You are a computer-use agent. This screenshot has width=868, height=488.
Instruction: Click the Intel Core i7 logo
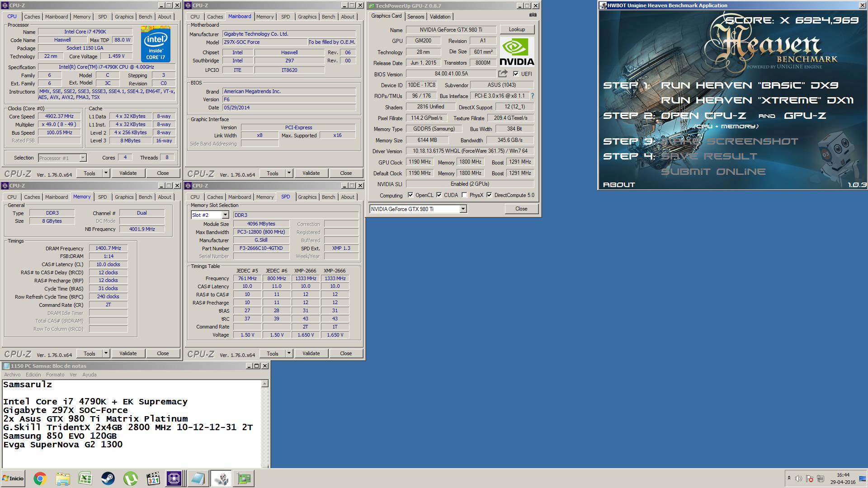(x=156, y=44)
